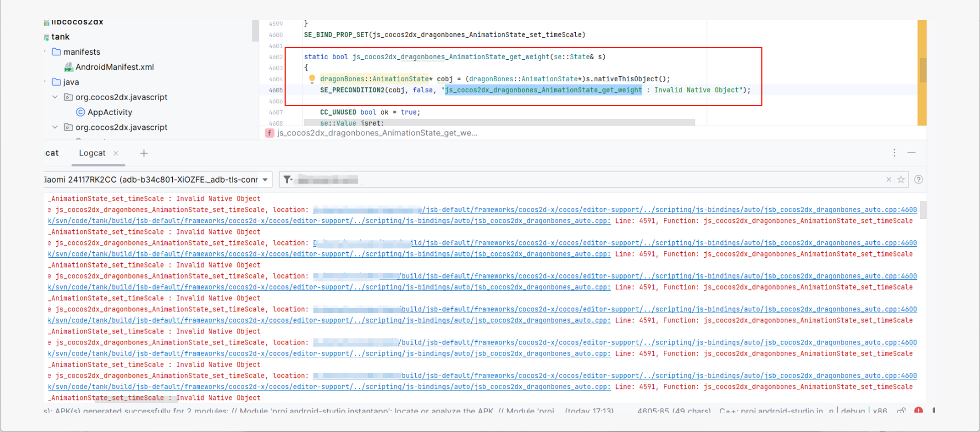
Task: Click the AppActivity class icon
Action: [81, 112]
